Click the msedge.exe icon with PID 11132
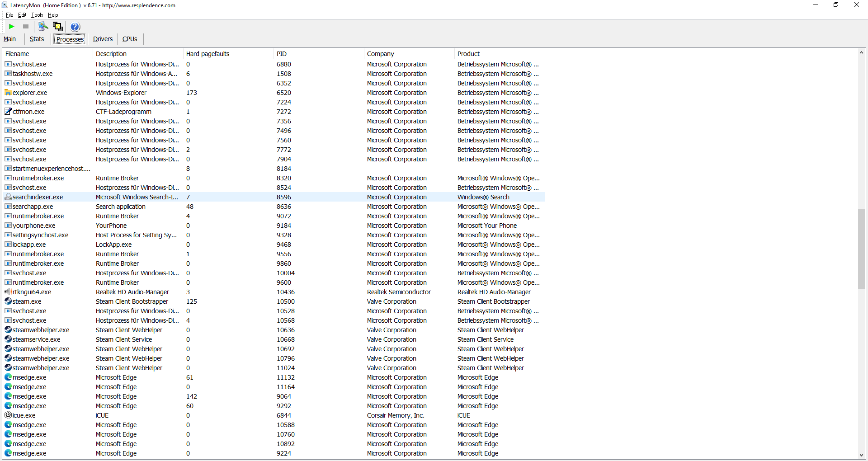The height and width of the screenshot is (461, 868). 8,377
